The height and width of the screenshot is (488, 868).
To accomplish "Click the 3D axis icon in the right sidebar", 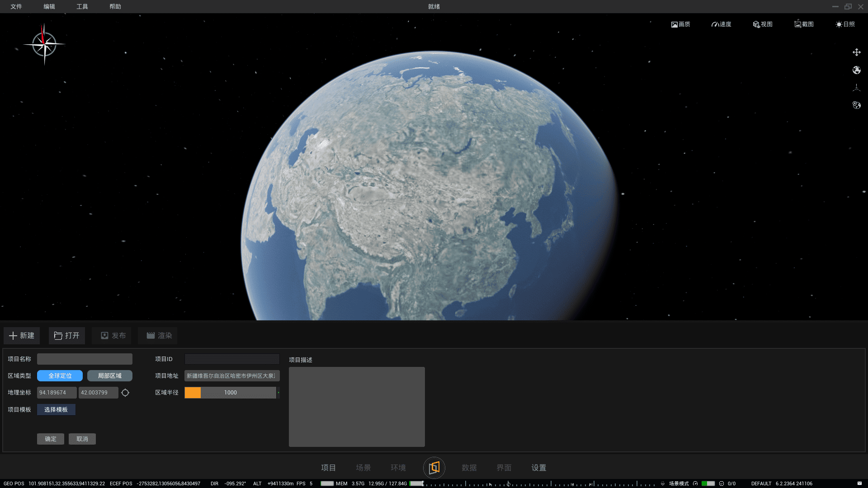I will tap(856, 88).
